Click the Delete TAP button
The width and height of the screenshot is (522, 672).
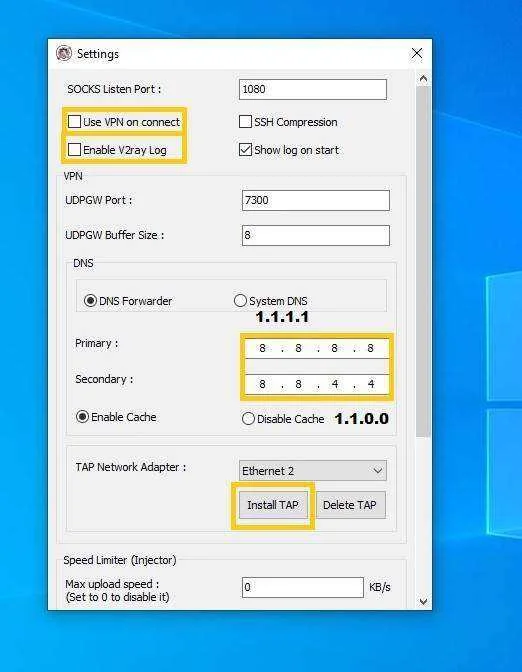pyautogui.click(x=350, y=505)
